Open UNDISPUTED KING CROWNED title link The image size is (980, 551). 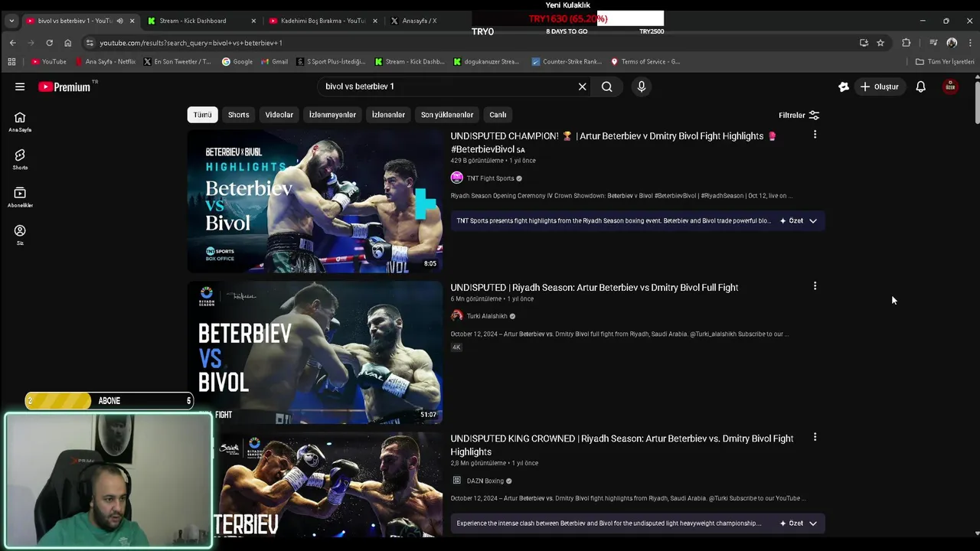[622, 445]
